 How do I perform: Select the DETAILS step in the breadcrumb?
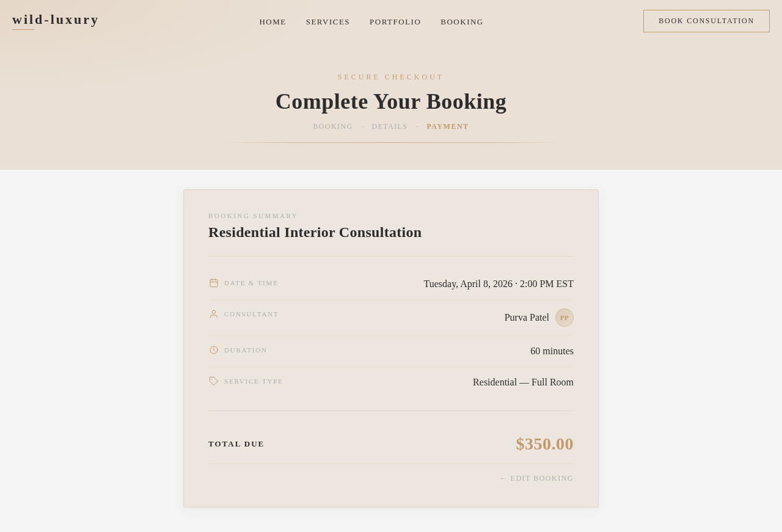coord(389,126)
